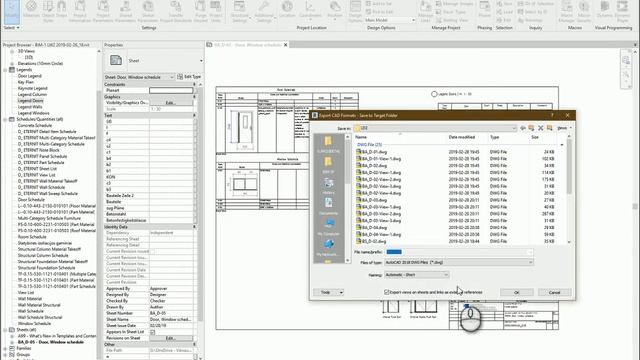This screenshot has height=360, width=640.
Task: Open the Select dropdown under Modify
Action: pyautogui.click(x=11, y=28)
